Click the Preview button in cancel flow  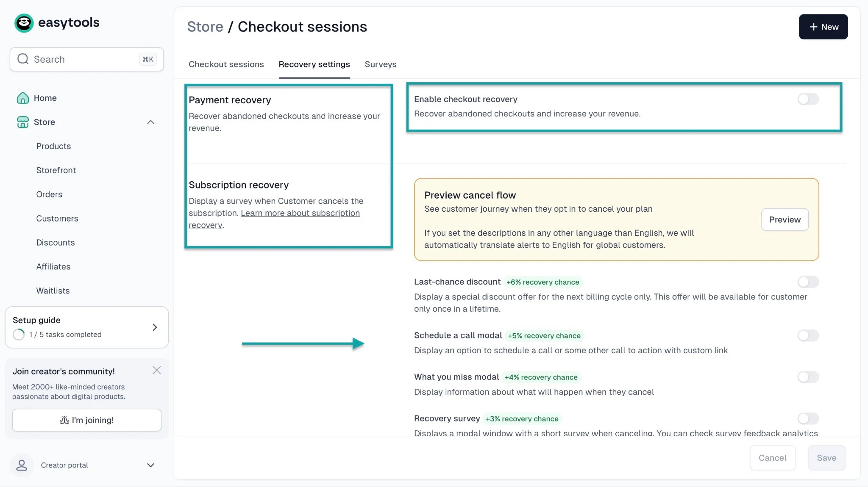point(785,219)
